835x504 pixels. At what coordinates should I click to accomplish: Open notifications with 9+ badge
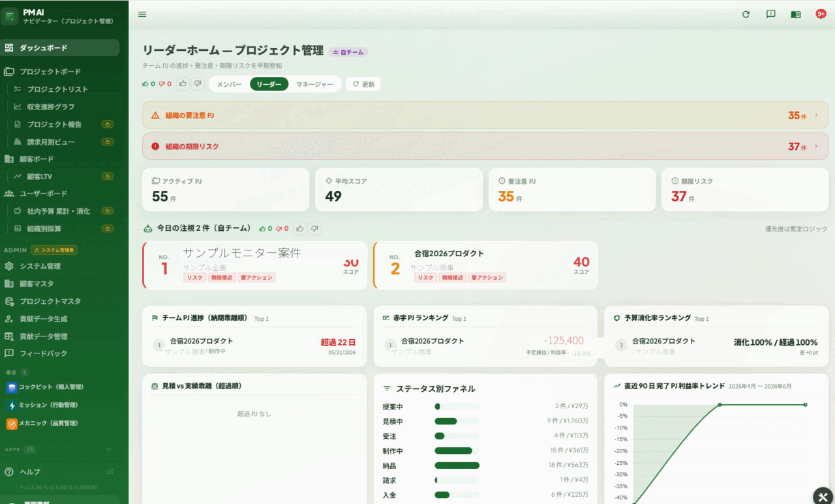coord(821,14)
